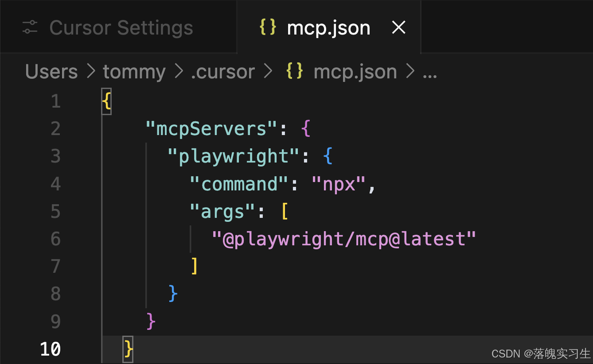Image resolution: width=593 pixels, height=364 pixels.
Task: Switch to the Cursor Settings tab
Action: coord(119,28)
